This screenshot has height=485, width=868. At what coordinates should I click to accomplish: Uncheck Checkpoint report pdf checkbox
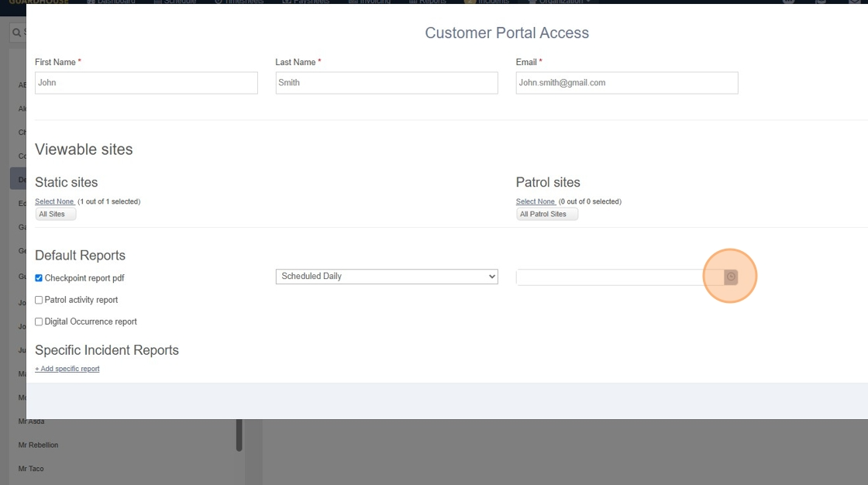click(x=39, y=278)
